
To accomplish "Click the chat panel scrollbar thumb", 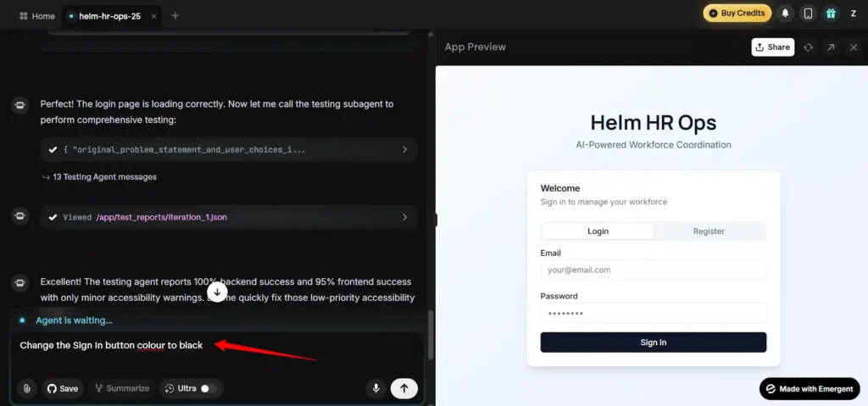I will point(430,335).
